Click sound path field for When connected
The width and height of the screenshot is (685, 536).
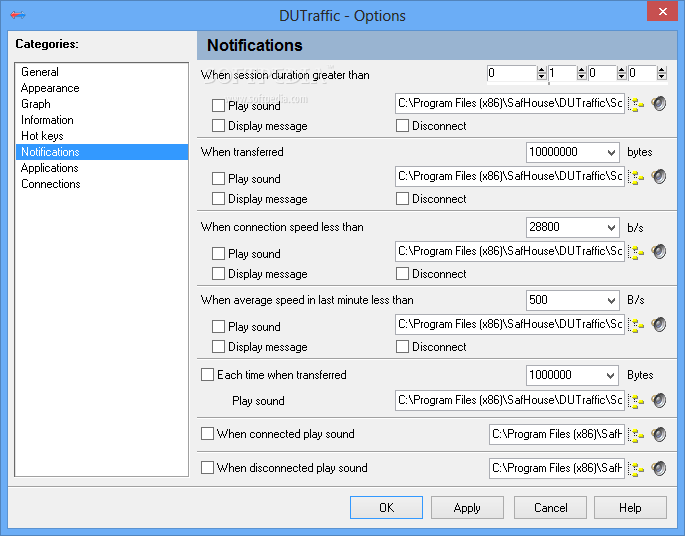click(557, 434)
